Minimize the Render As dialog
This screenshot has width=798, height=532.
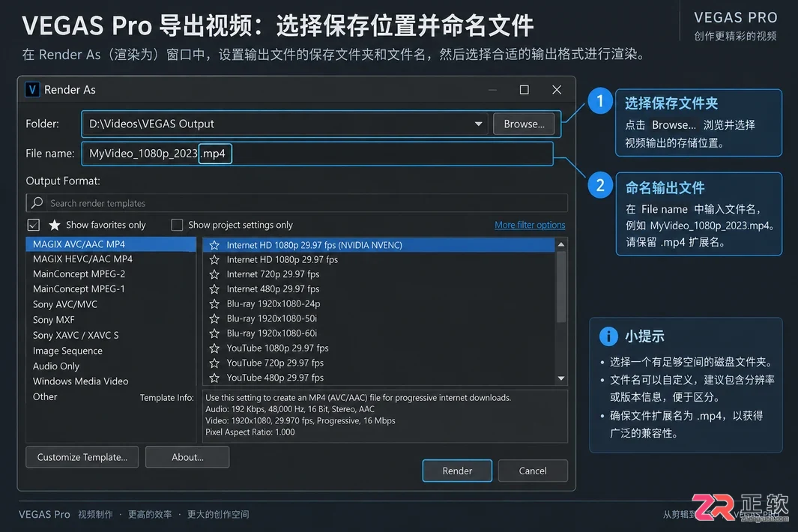[x=492, y=90]
